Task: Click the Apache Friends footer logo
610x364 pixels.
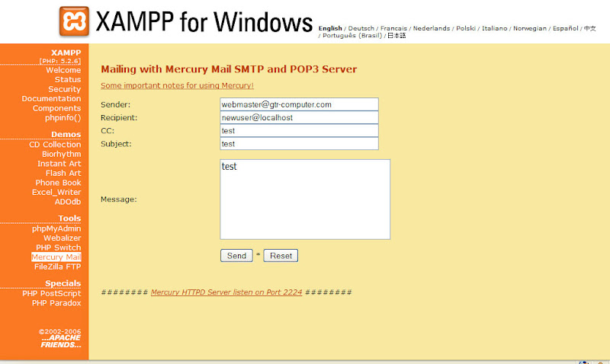Action: pos(61,341)
